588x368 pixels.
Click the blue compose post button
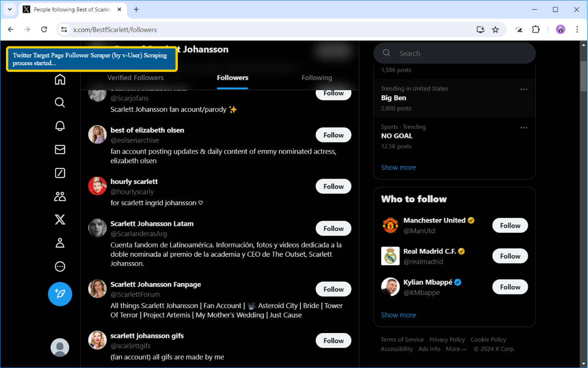pyautogui.click(x=60, y=294)
